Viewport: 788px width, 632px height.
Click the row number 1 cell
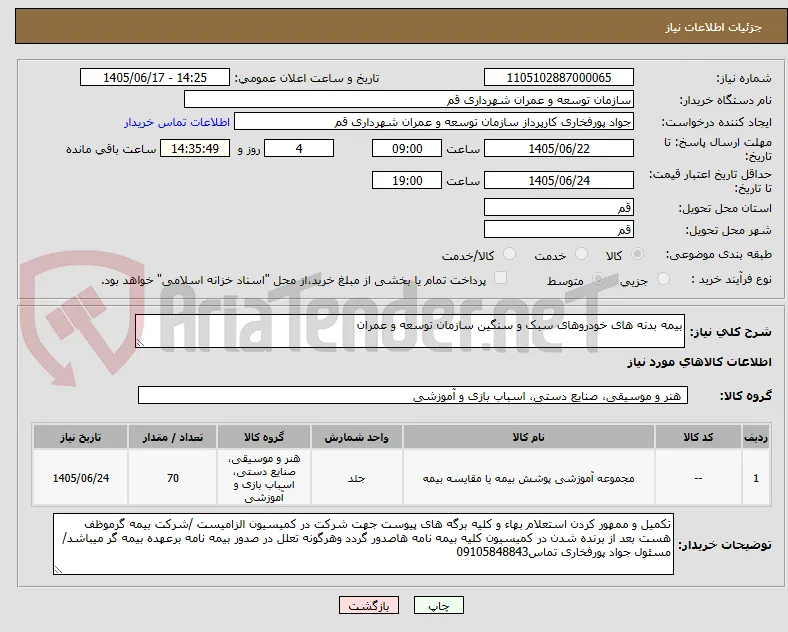point(756,478)
